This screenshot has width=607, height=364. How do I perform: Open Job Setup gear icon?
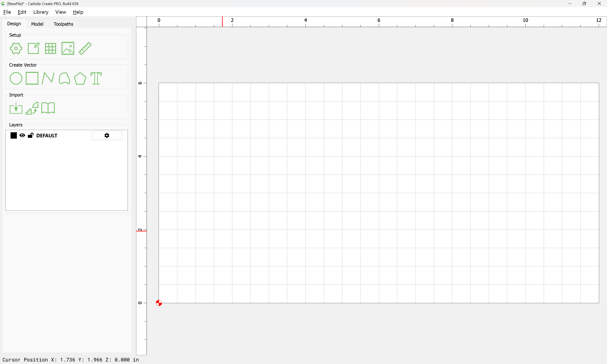(x=16, y=48)
